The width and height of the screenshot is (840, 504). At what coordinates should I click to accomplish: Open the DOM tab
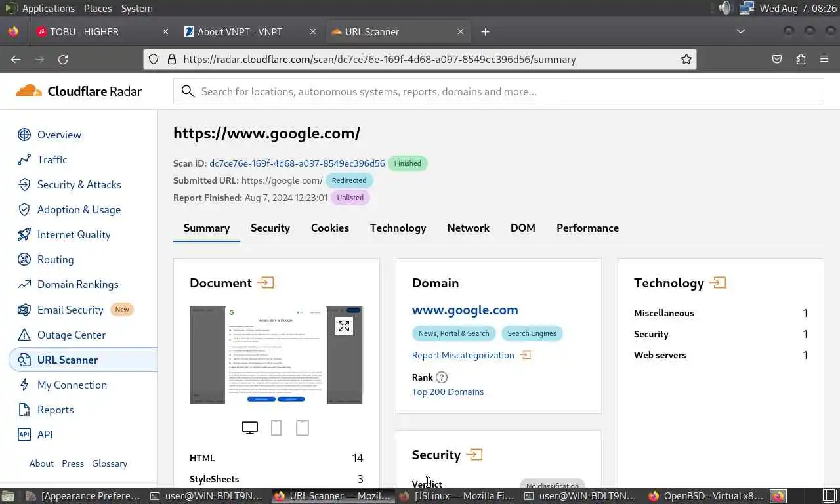click(523, 228)
